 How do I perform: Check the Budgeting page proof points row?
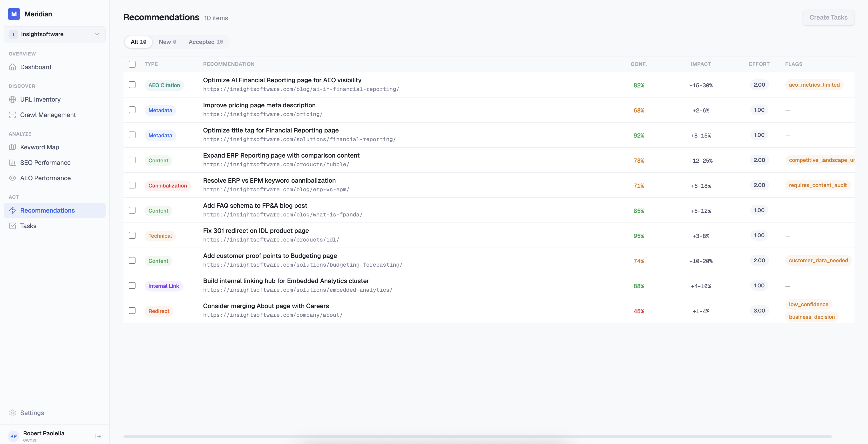click(x=132, y=261)
